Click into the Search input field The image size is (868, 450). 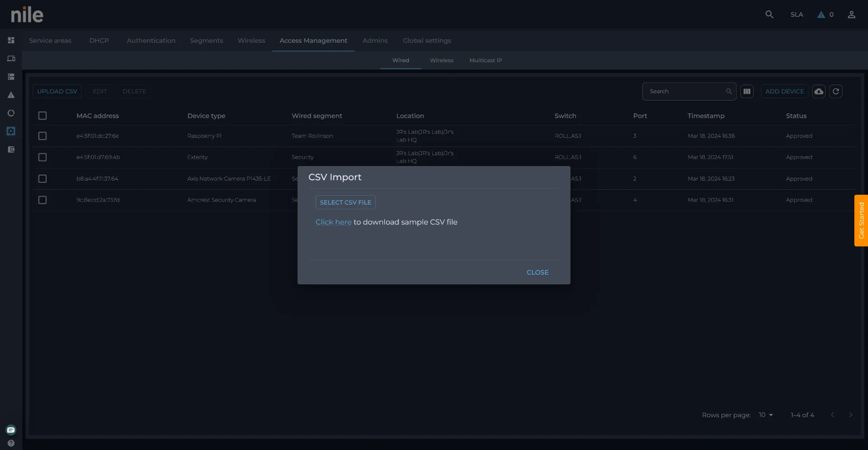[689, 91]
